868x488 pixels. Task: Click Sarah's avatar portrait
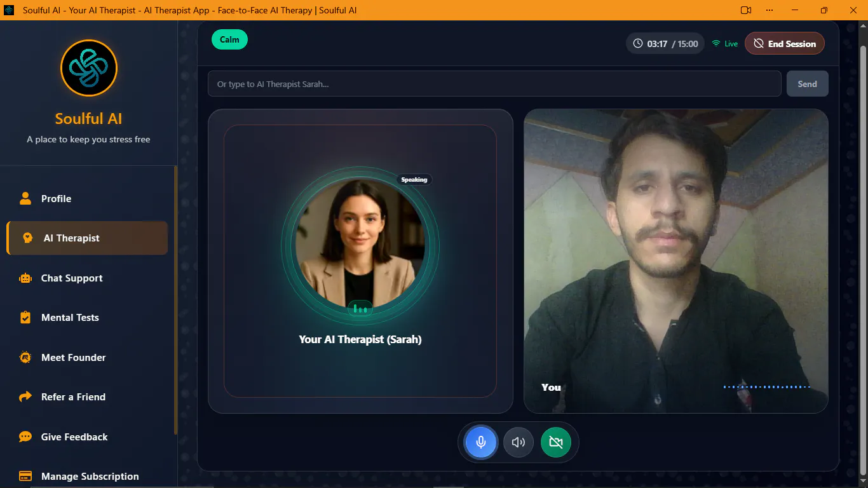point(360,245)
